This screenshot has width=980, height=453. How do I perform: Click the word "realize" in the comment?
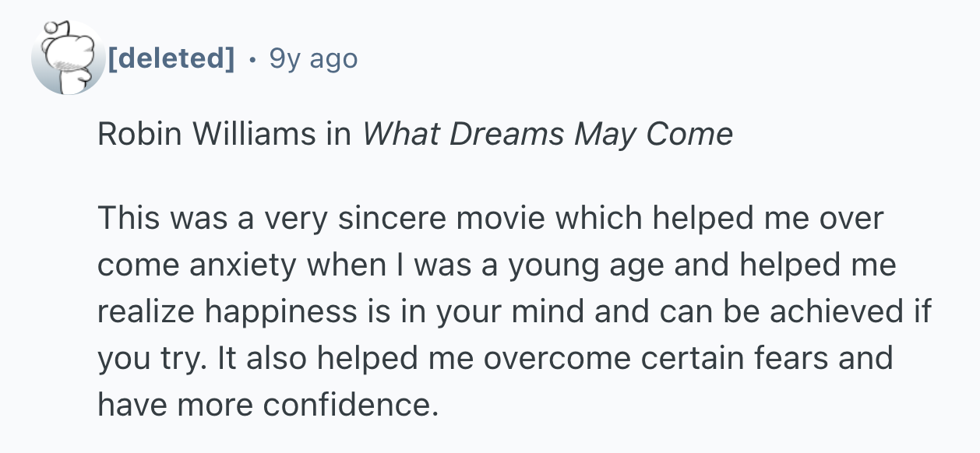[146, 311]
